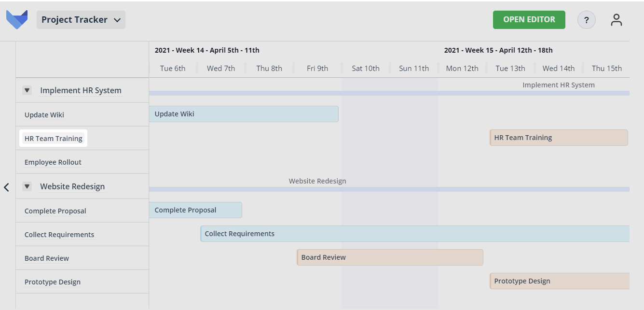Click the left sidebar collapse arrow
The height and width of the screenshot is (310, 644).
coord(6,187)
